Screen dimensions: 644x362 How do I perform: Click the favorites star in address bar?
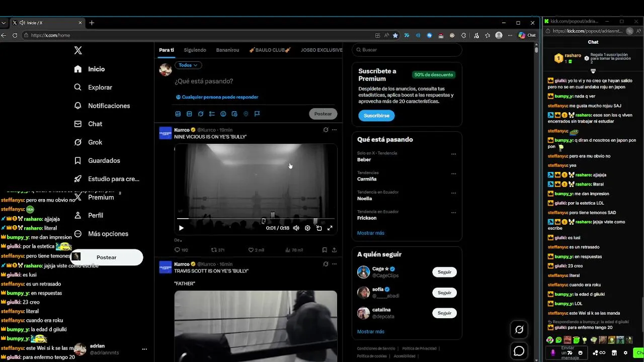click(x=395, y=35)
